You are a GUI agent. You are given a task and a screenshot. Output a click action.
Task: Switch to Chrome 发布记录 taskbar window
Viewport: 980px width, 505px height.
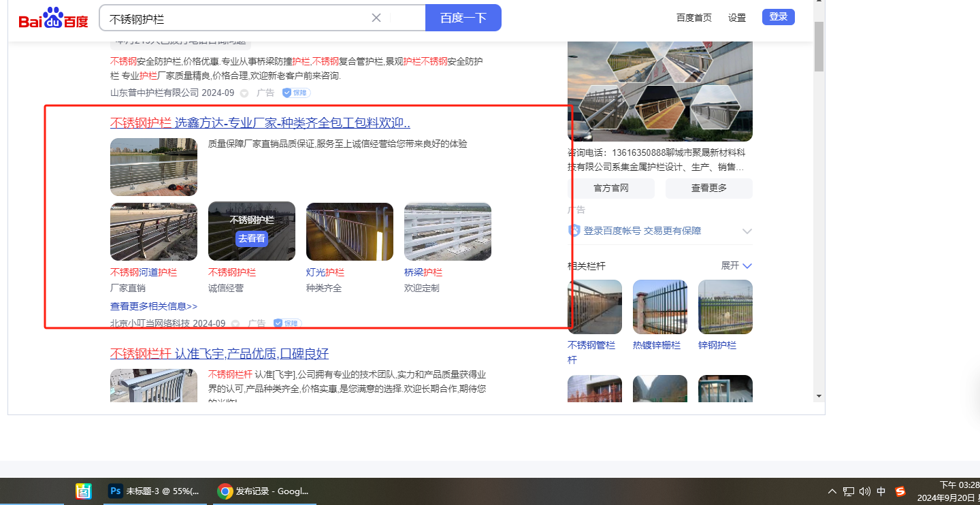(263, 491)
